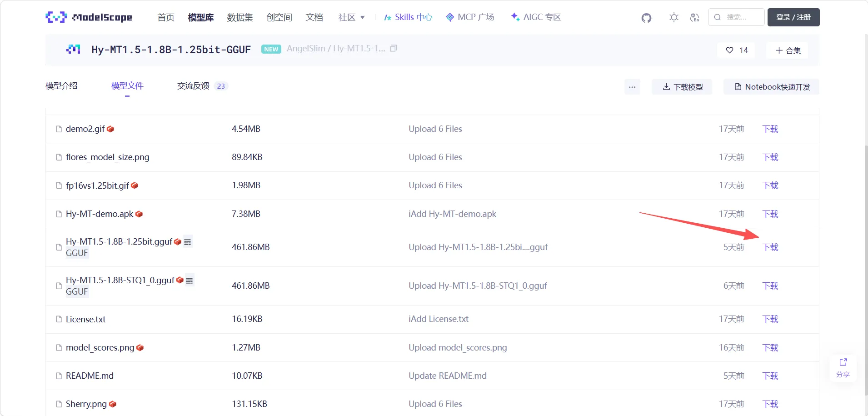This screenshot has height=416, width=868.
Task: Open AIGC 专区 link
Action: [536, 17]
